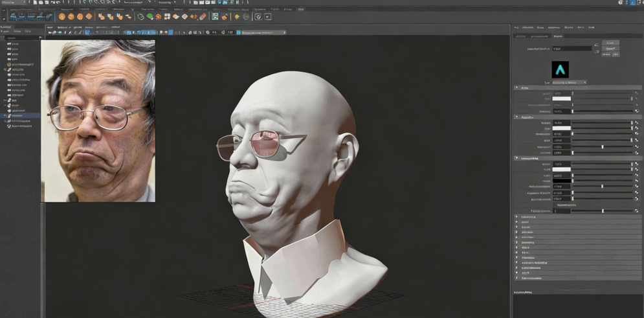Click the first blue multi-part icon on the shelf

point(14,16)
